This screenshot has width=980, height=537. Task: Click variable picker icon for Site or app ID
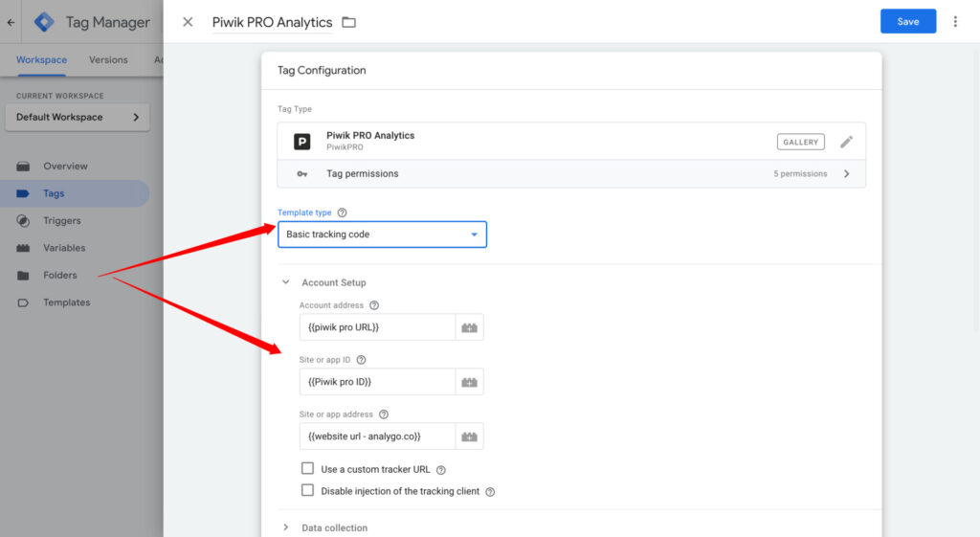(x=469, y=382)
